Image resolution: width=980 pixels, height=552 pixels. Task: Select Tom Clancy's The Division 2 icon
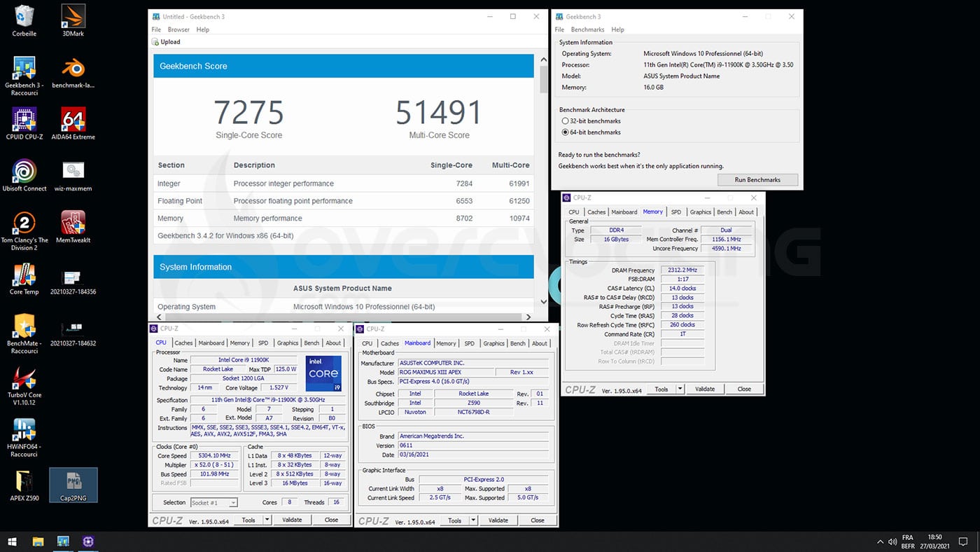24,231
